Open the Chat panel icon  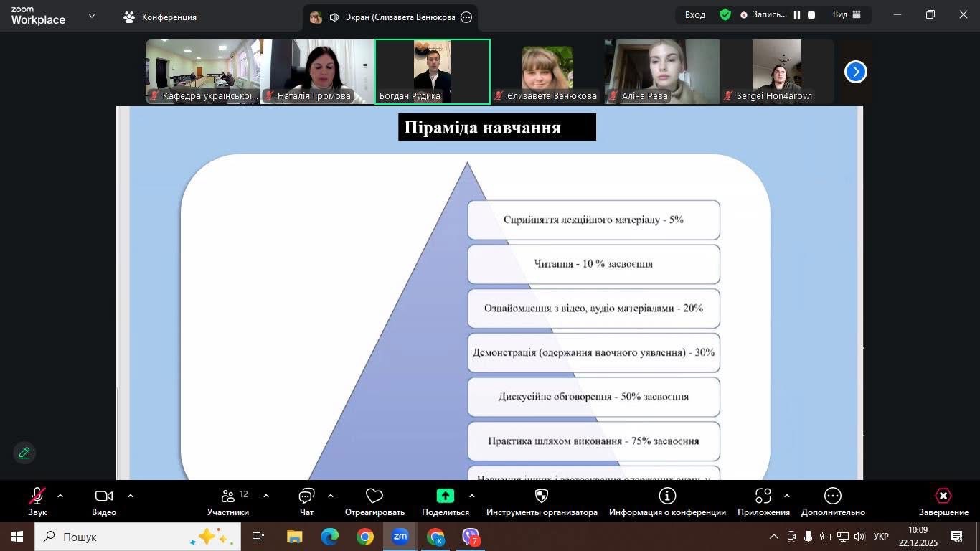306,496
